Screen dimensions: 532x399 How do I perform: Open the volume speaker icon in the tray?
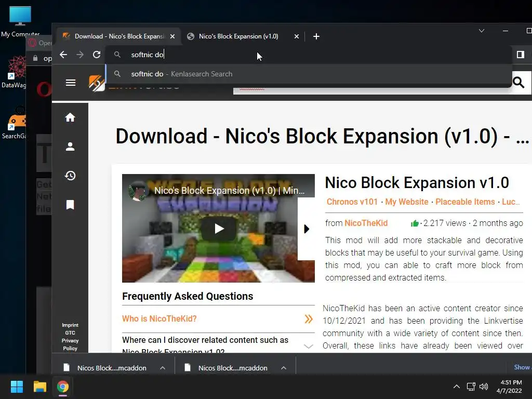pyautogui.click(x=484, y=387)
